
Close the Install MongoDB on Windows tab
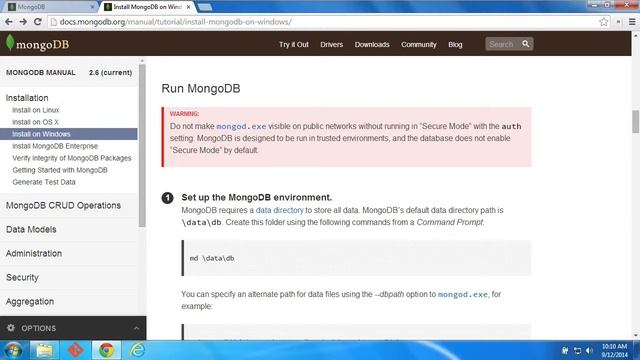pyautogui.click(x=189, y=7)
